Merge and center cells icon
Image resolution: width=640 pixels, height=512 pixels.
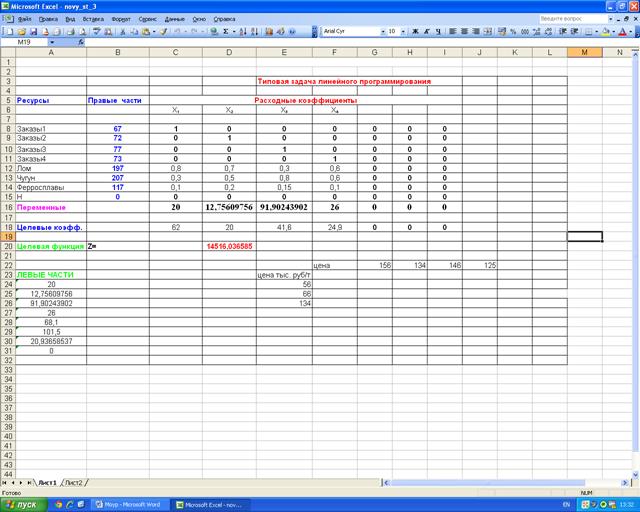point(488,31)
